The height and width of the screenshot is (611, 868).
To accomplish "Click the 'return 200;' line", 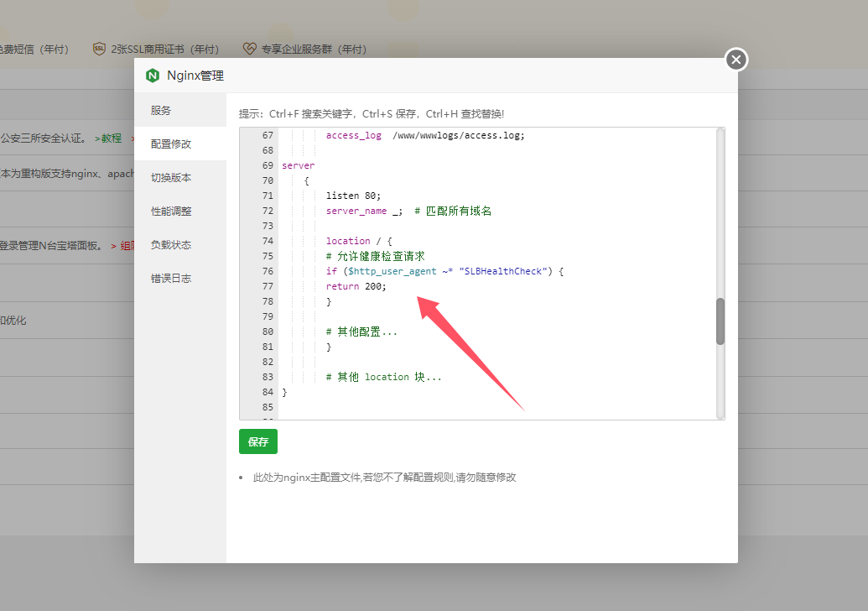I will coord(356,286).
